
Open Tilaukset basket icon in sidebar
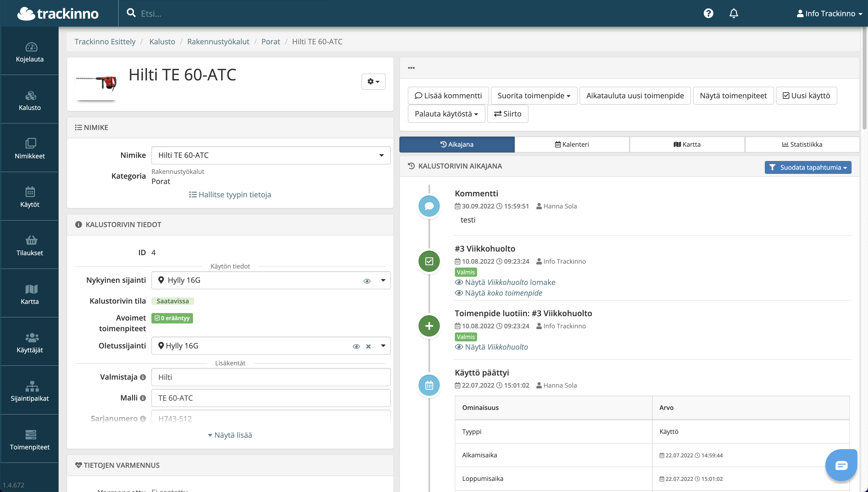point(30,246)
